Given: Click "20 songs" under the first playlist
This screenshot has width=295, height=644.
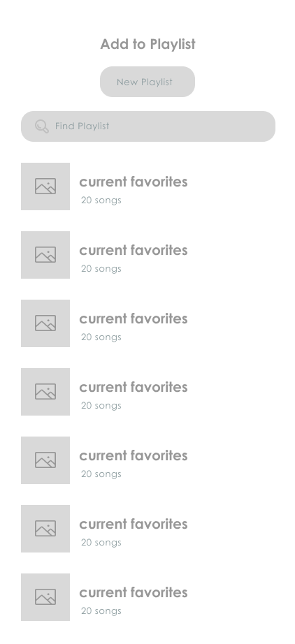Looking at the screenshot, I should pyautogui.click(x=101, y=200).
